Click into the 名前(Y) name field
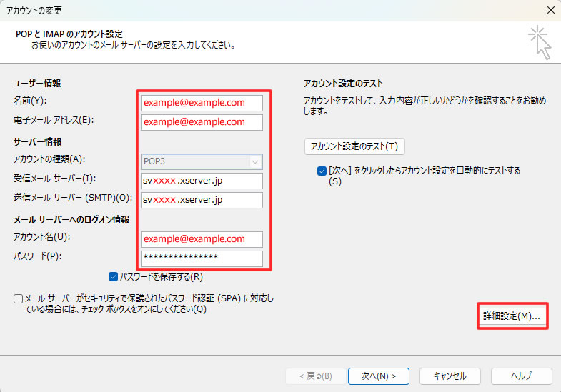The image size is (561, 392). point(202,103)
